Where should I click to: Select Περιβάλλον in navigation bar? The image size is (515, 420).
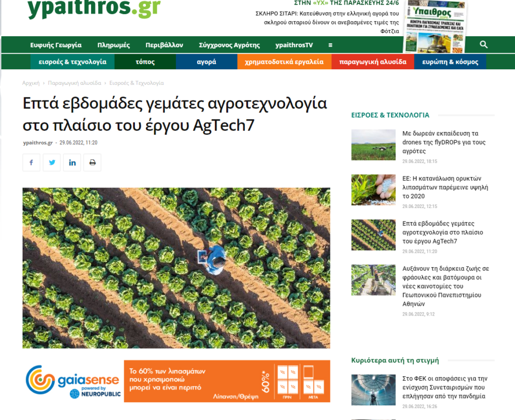point(164,45)
